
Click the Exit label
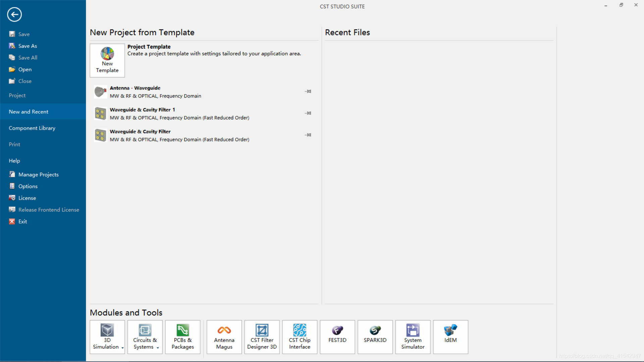[x=23, y=222]
